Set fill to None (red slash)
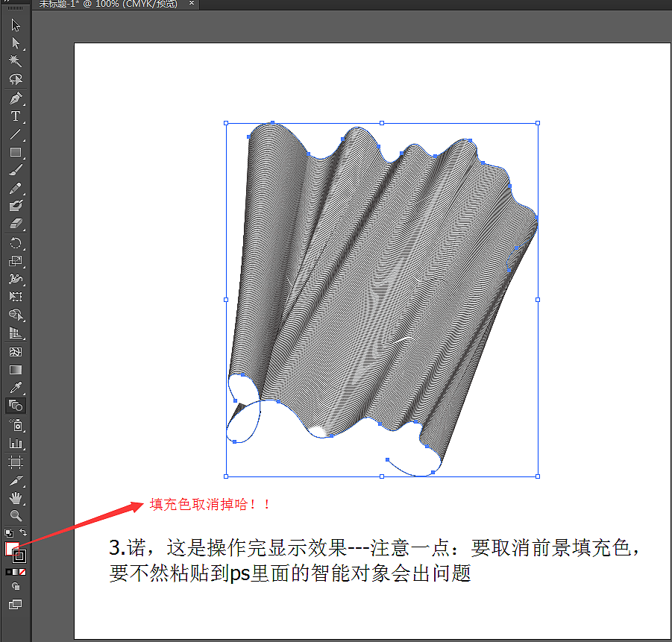This screenshot has height=642, width=672. (22, 572)
